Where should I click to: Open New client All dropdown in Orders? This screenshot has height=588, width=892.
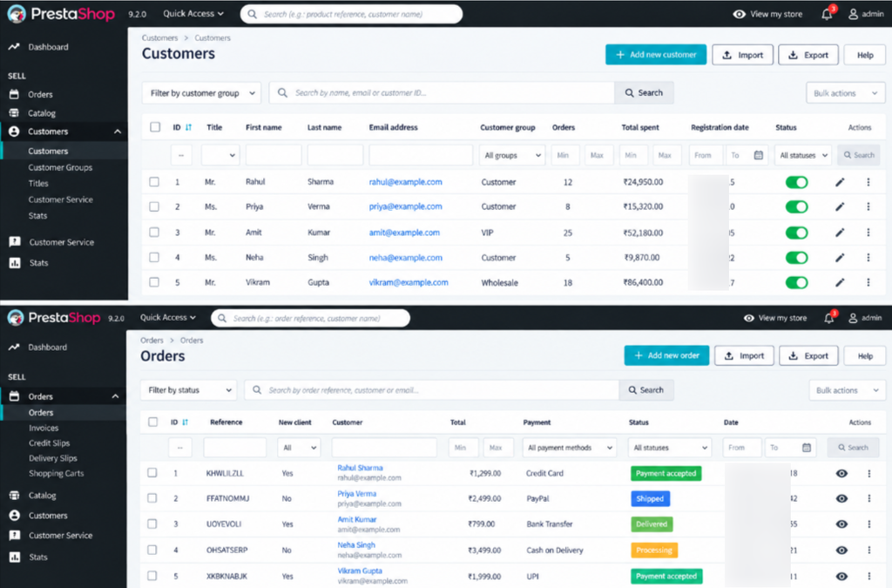pos(300,448)
